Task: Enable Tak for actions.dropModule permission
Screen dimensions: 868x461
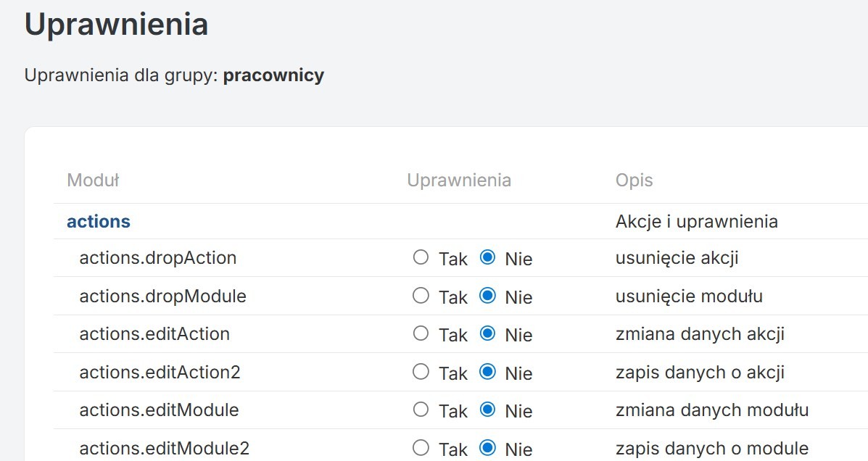Action: [x=421, y=296]
